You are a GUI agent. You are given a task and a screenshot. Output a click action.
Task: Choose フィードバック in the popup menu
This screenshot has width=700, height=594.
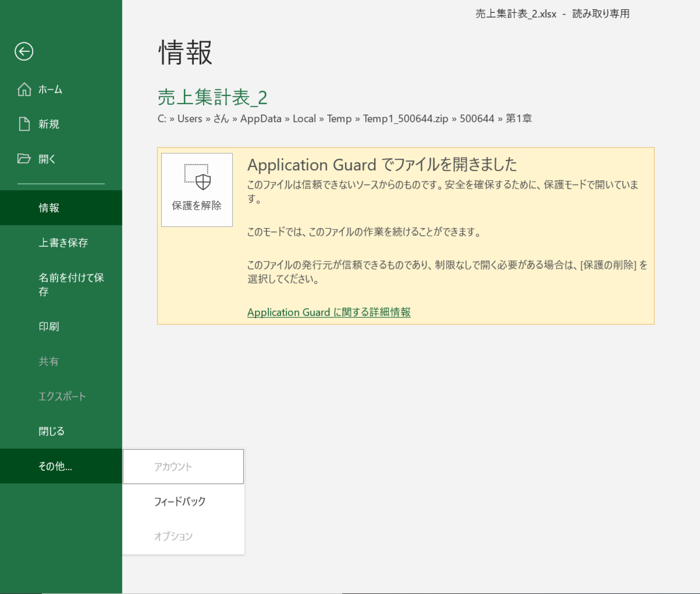pos(183,502)
